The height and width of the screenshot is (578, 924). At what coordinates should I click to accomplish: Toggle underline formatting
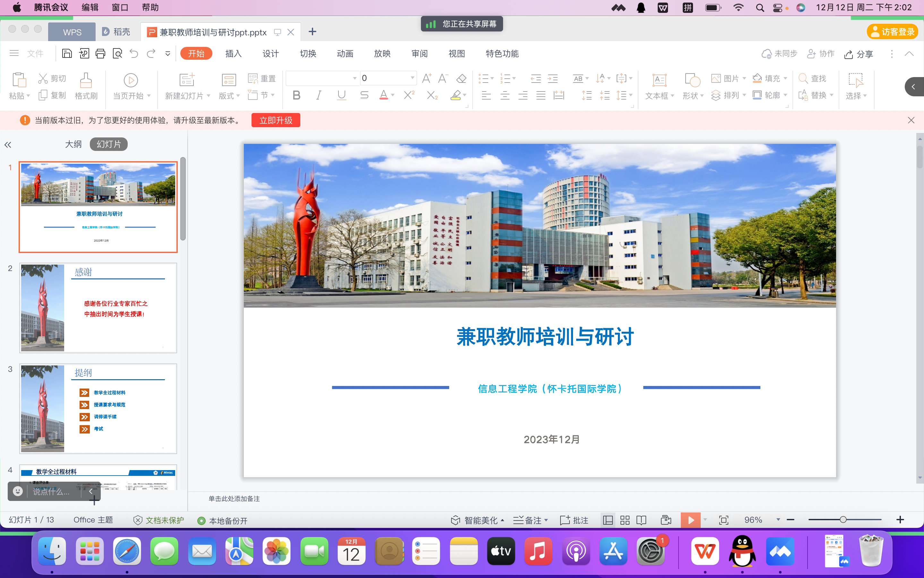pos(342,95)
